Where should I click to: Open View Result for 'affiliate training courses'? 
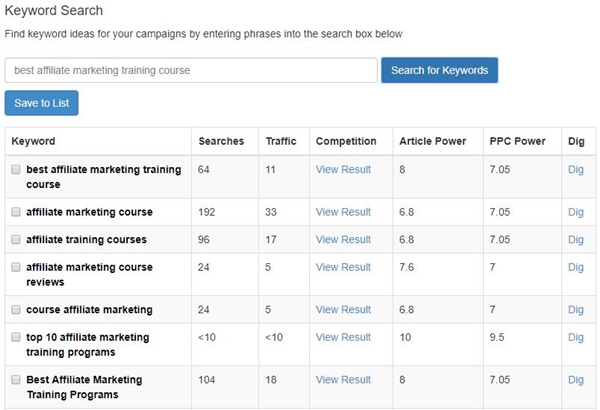click(343, 240)
